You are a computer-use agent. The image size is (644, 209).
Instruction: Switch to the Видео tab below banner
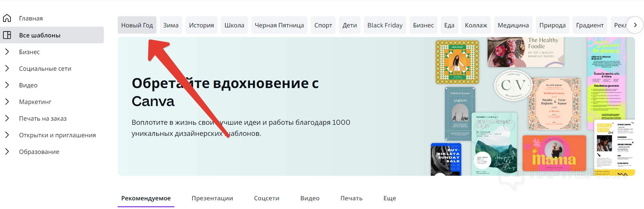tap(310, 198)
